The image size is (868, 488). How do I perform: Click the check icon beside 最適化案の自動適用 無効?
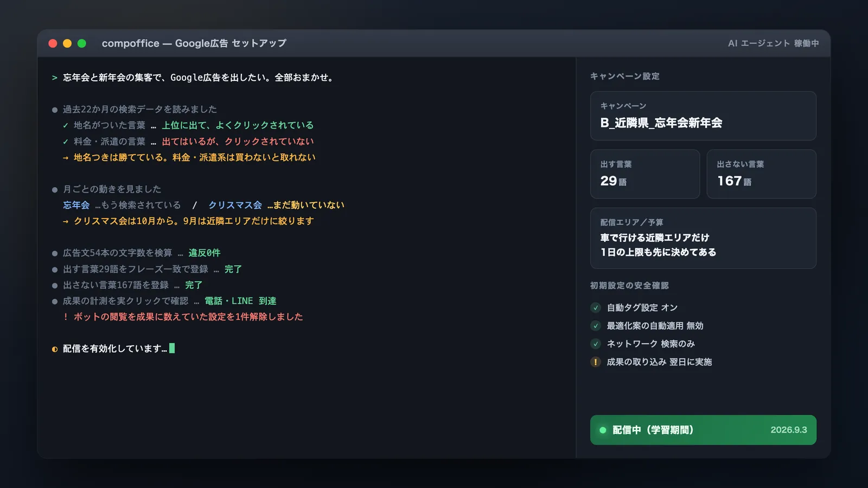(596, 326)
